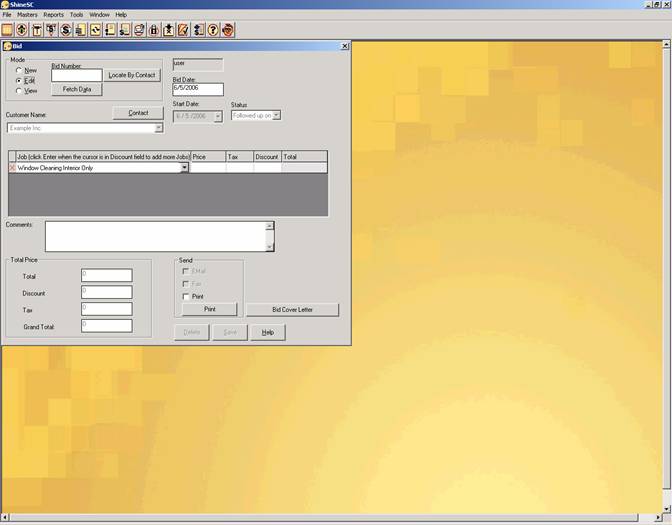The width and height of the screenshot is (672, 525).
Task: Open the Start Date dropdown
Action: (x=218, y=116)
